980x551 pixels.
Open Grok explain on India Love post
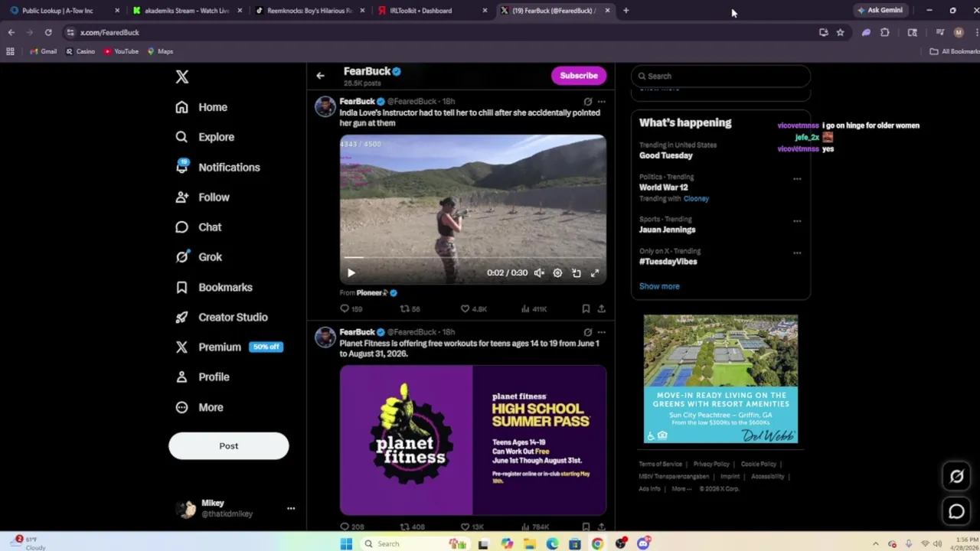[x=587, y=101]
